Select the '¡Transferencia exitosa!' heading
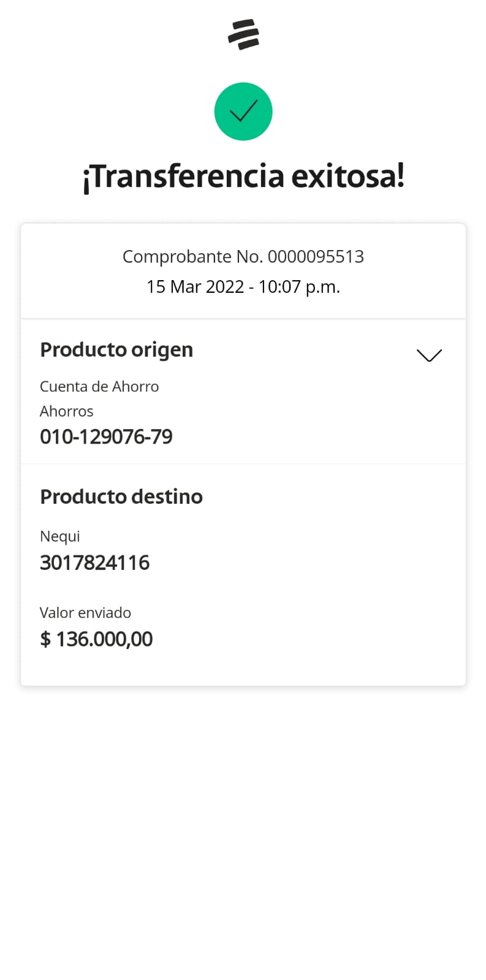The width and height of the screenshot is (486, 980). pyautogui.click(x=243, y=177)
